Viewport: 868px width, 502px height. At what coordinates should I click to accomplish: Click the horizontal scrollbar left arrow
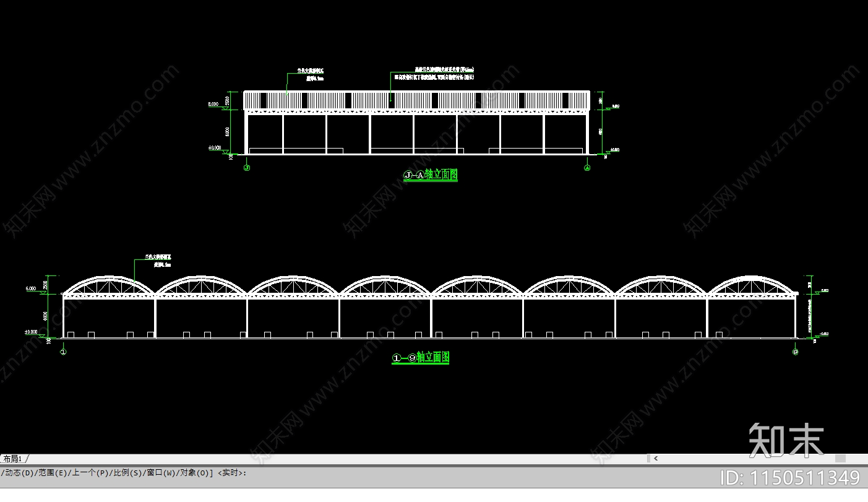[x=656, y=459]
